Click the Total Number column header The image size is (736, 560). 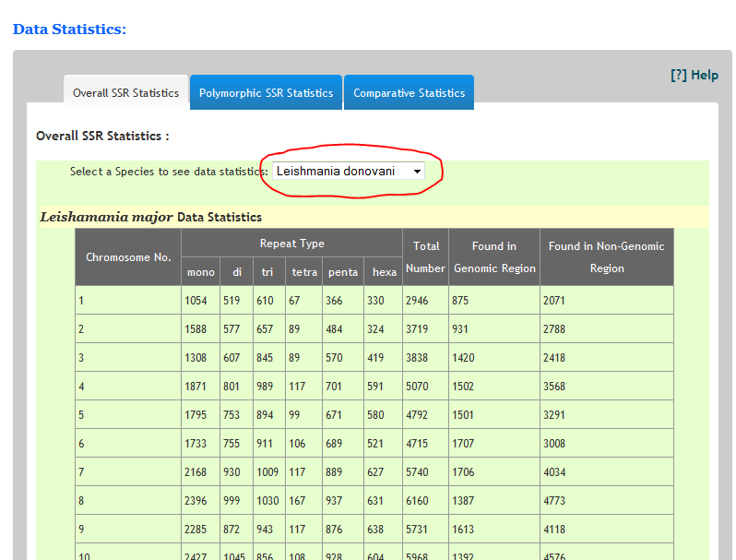pyautogui.click(x=426, y=257)
